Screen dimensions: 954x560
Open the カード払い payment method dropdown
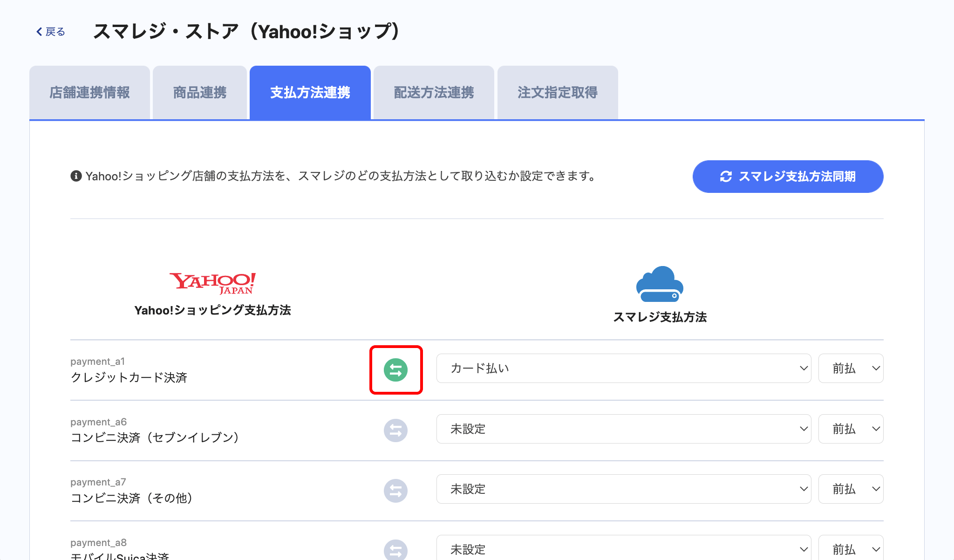[x=623, y=369]
